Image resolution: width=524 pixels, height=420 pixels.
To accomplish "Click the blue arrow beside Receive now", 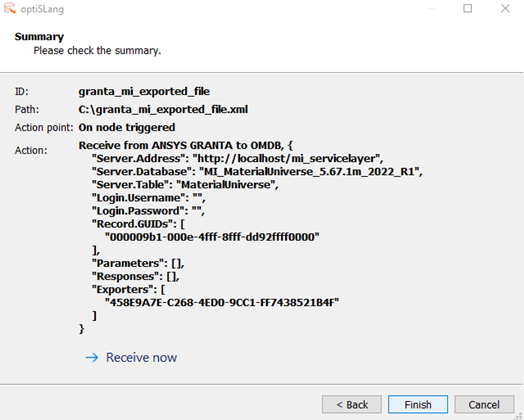I will (92, 358).
